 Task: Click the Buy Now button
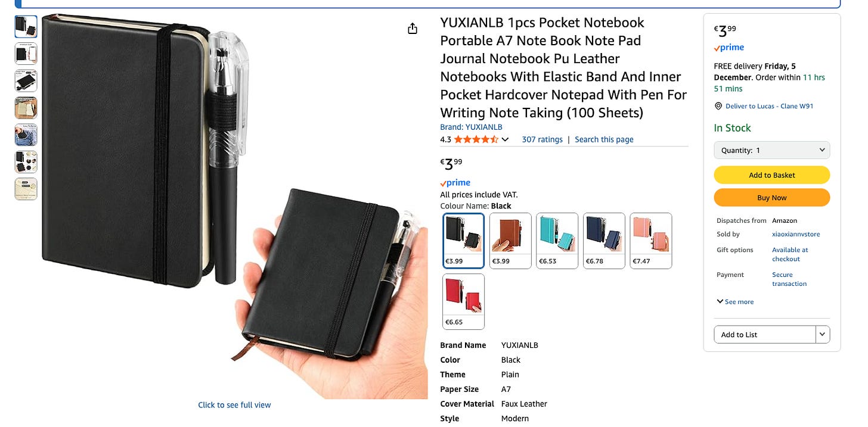tap(772, 198)
